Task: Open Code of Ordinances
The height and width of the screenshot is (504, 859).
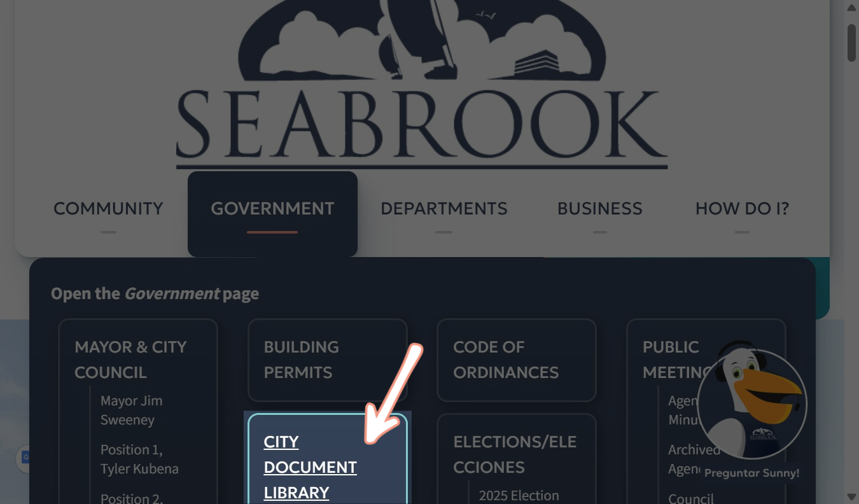Action: 517,360
